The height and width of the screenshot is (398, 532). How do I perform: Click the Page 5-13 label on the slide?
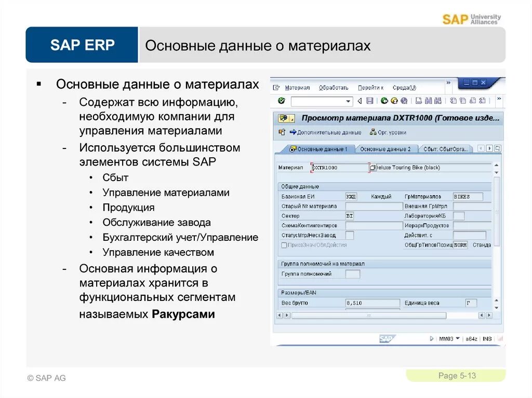point(457,376)
